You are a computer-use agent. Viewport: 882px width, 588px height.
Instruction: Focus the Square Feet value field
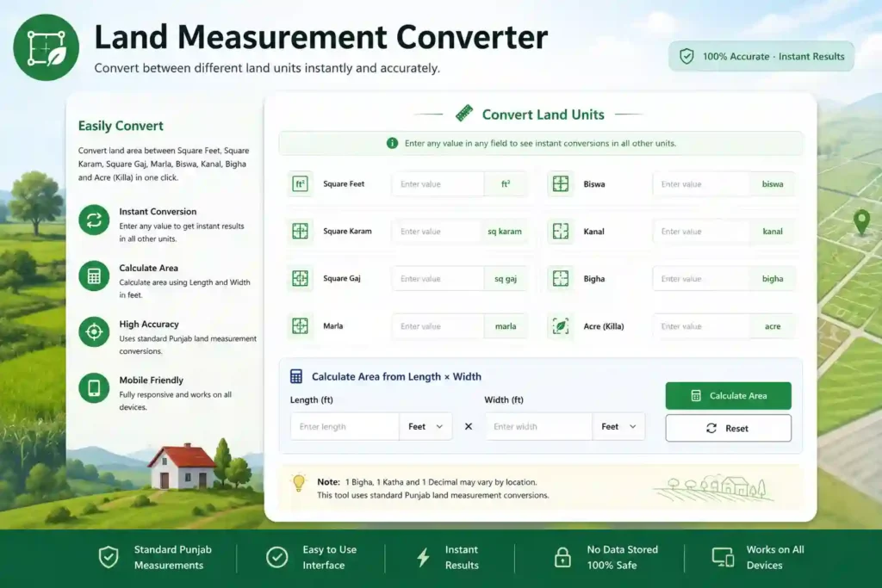(x=438, y=184)
